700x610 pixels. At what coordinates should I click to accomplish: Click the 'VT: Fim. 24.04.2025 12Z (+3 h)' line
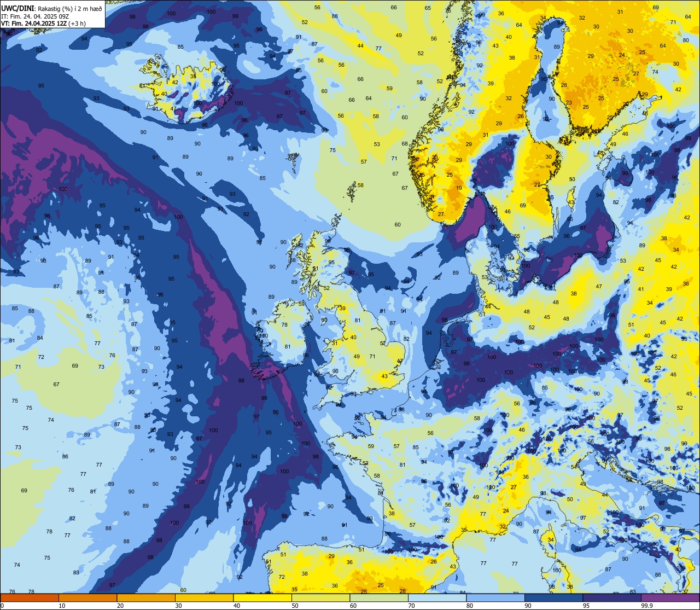click(x=43, y=24)
